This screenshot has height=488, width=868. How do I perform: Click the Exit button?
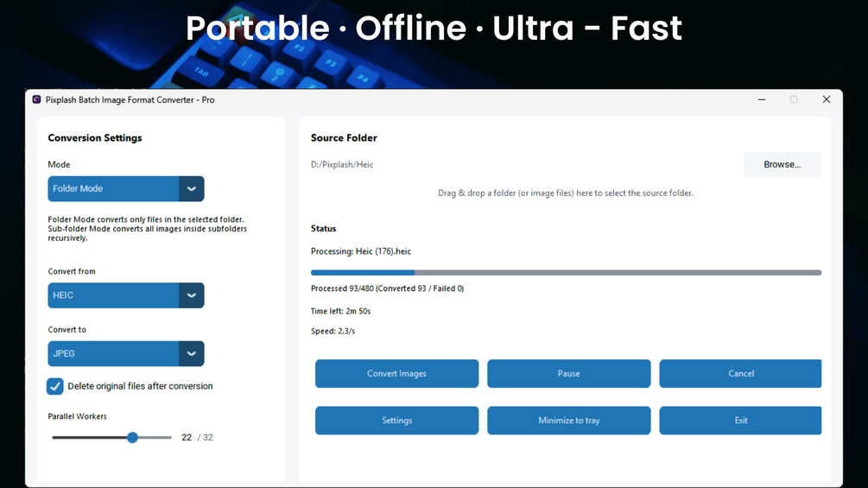coord(741,421)
